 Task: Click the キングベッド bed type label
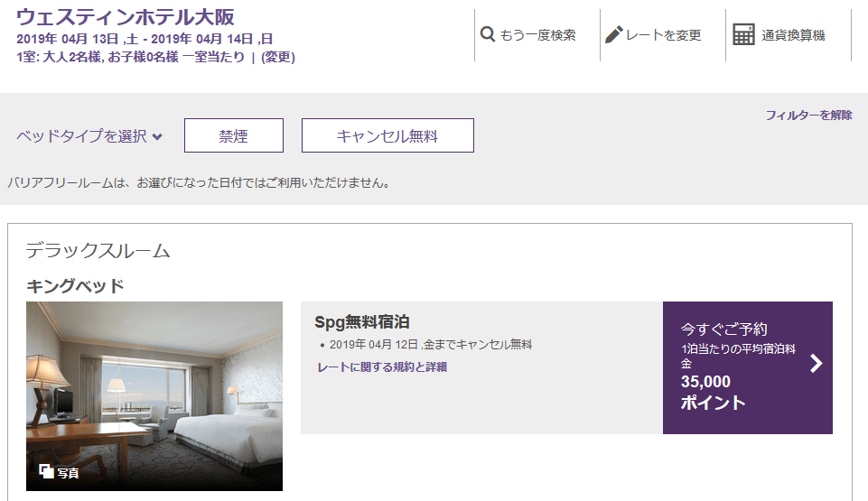click(x=75, y=286)
